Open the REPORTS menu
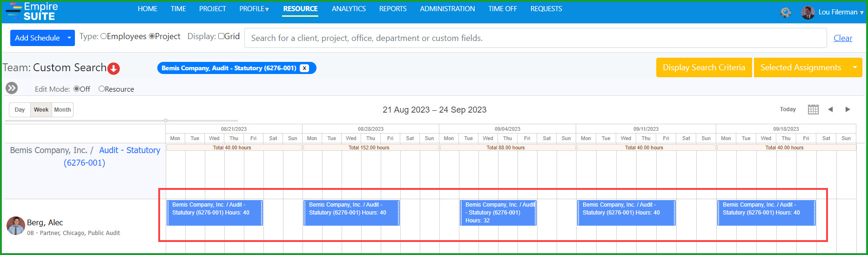This screenshot has width=868, height=255. click(x=393, y=9)
